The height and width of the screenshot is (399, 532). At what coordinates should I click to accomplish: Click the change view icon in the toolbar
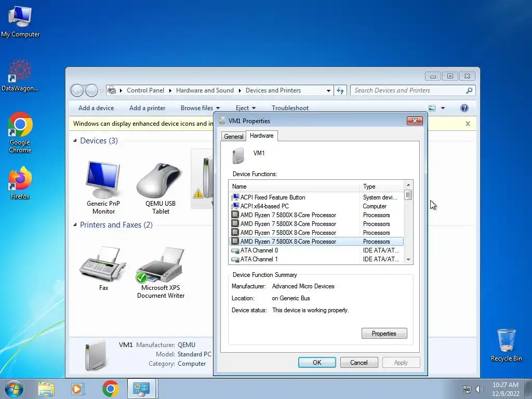click(x=432, y=108)
